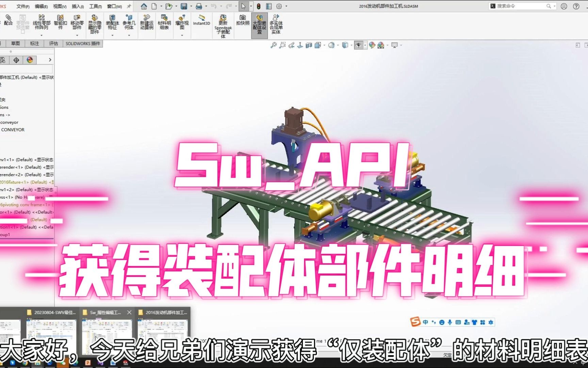
Task: Click 线性零部件阵列 linear component pattern tool
Action: (42, 22)
